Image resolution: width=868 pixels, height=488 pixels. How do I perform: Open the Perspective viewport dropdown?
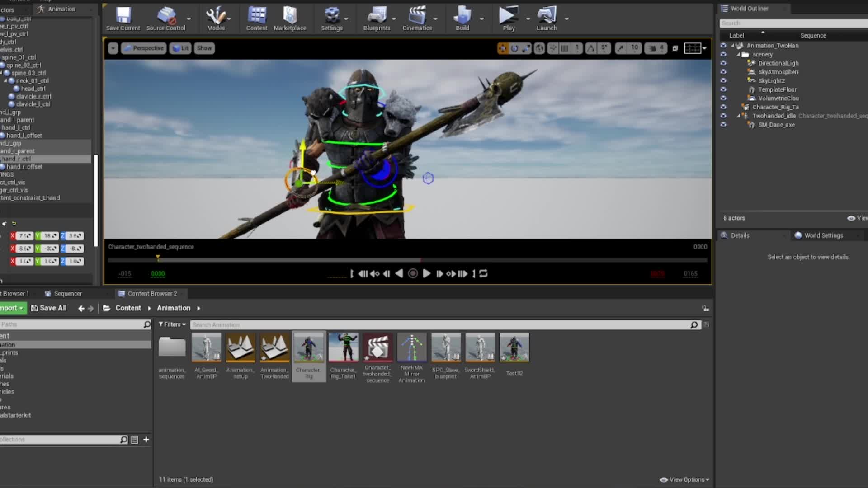point(143,48)
